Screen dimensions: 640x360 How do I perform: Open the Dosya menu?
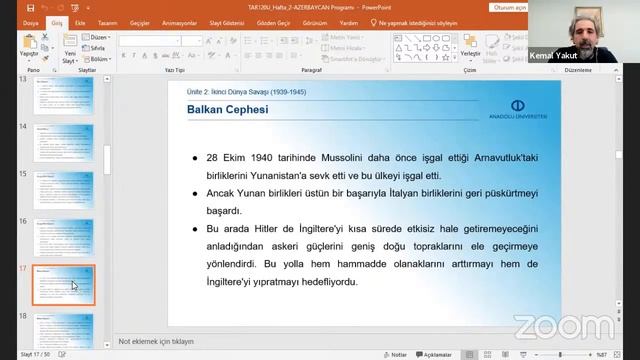pyautogui.click(x=31, y=23)
